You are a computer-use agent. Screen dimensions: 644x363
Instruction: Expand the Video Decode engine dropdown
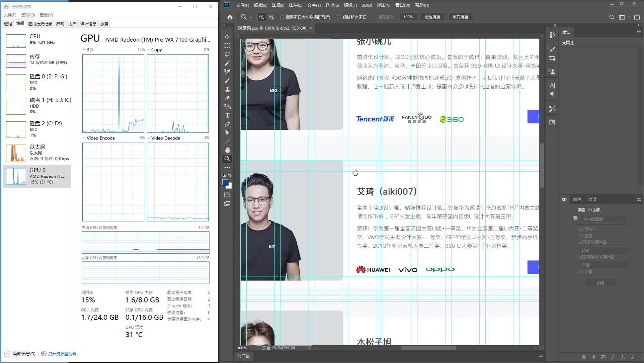point(148,138)
